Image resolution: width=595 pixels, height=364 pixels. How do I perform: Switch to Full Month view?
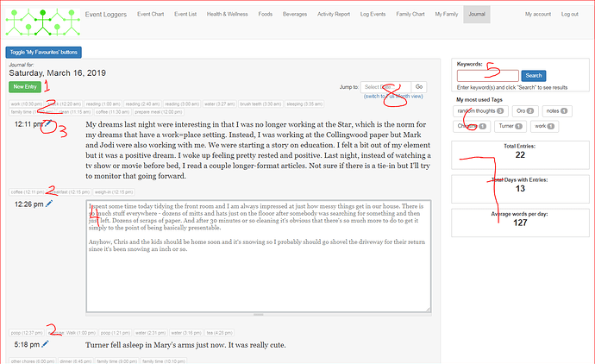393,97
